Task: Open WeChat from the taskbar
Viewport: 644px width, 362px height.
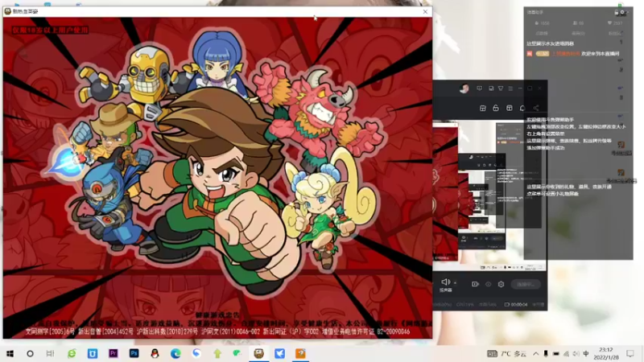Action: [237, 353]
